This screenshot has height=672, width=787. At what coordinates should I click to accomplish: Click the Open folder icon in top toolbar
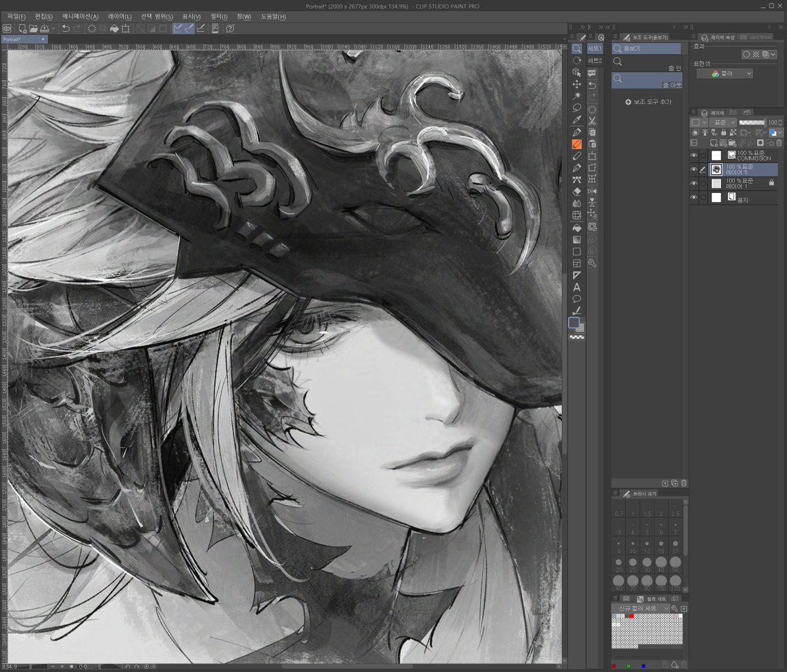(33, 28)
